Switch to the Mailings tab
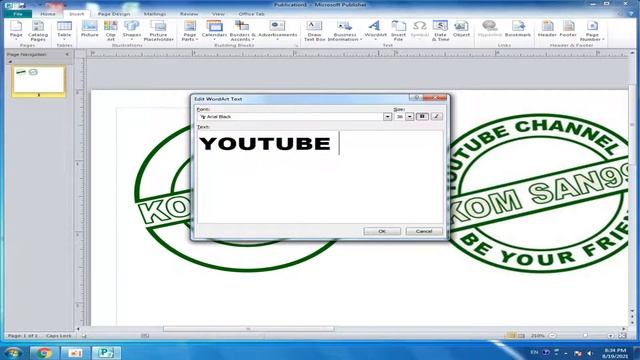640x360 pixels. coord(155,14)
